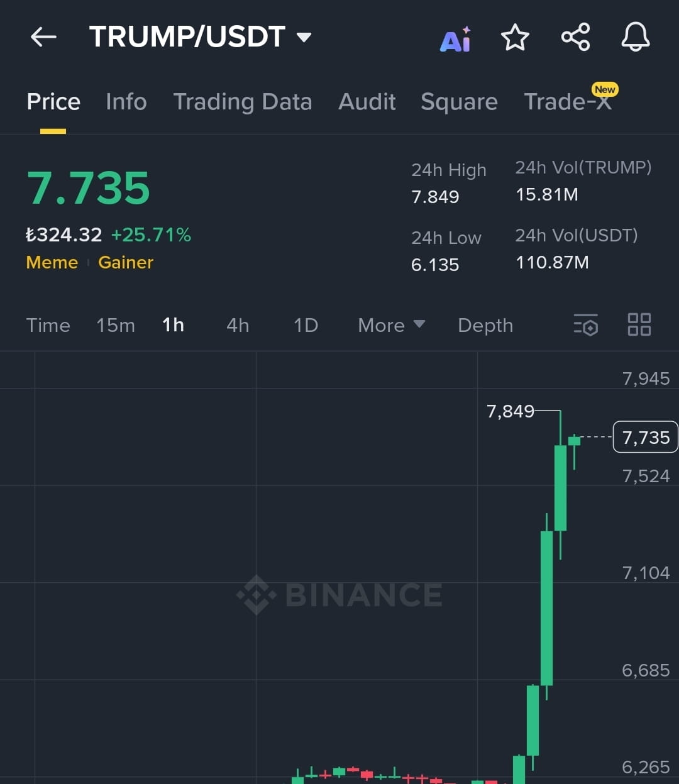Set a price alert with bell icon

click(636, 37)
